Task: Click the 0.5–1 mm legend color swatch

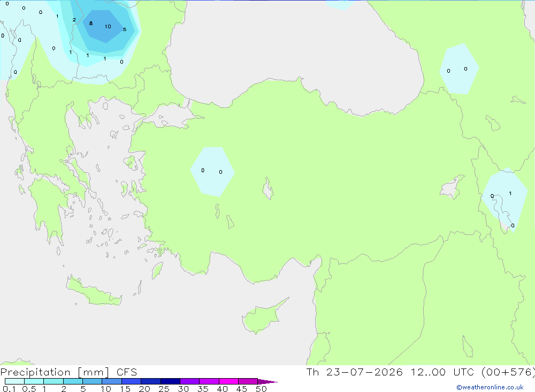Action: coord(34,381)
